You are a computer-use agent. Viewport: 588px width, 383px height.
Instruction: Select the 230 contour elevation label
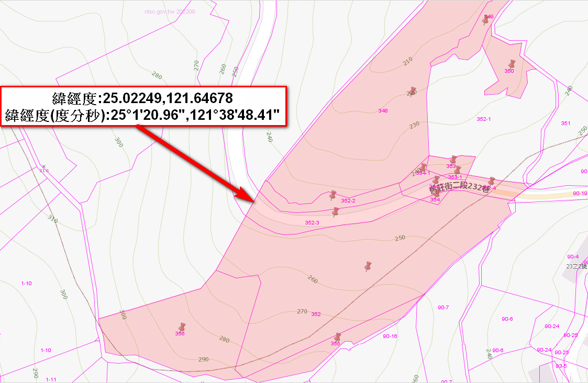414,125
